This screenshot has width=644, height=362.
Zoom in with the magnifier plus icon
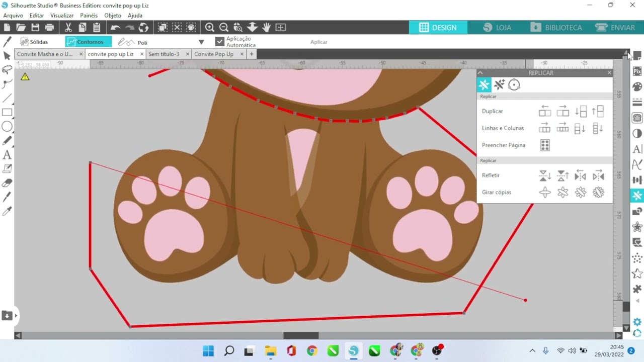click(x=210, y=28)
